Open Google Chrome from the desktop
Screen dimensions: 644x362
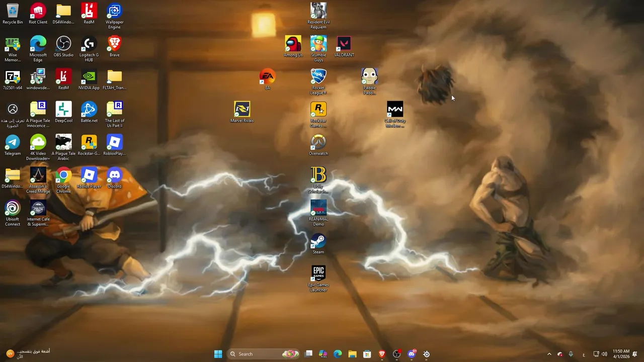pos(63,180)
